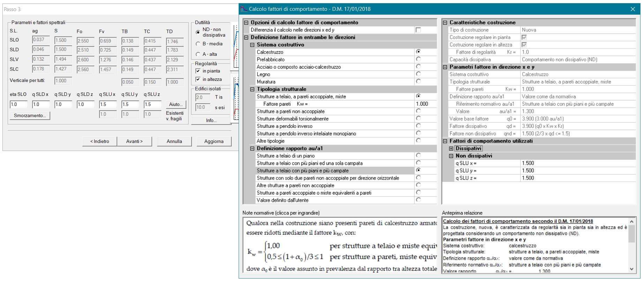Select Valore definito dall'utente radio
Image resolution: width=644 pixels, height=281 pixels.
[418, 200]
